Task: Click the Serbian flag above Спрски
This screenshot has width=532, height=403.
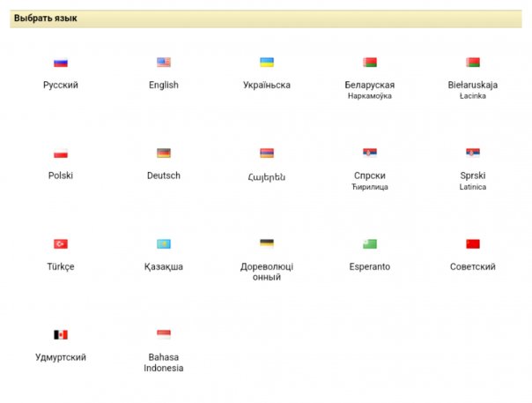Action: coord(370,153)
